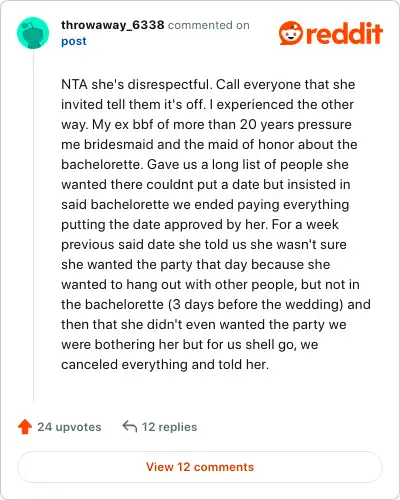Click the reddit wordmark text
Viewport: 400px width, 500px height.
pyautogui.click(x=344, y=33)
